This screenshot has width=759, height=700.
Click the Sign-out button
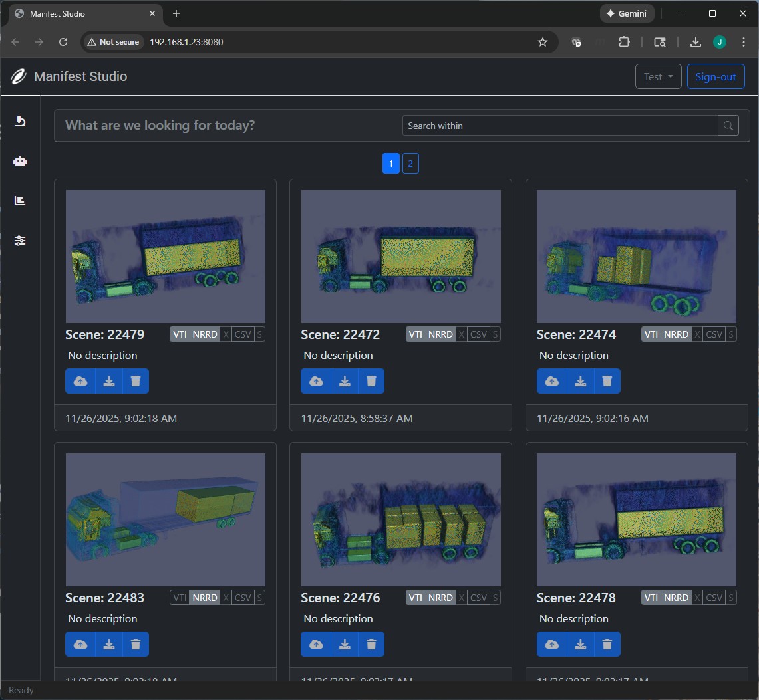pyautogui.click(x=715, y=77)
